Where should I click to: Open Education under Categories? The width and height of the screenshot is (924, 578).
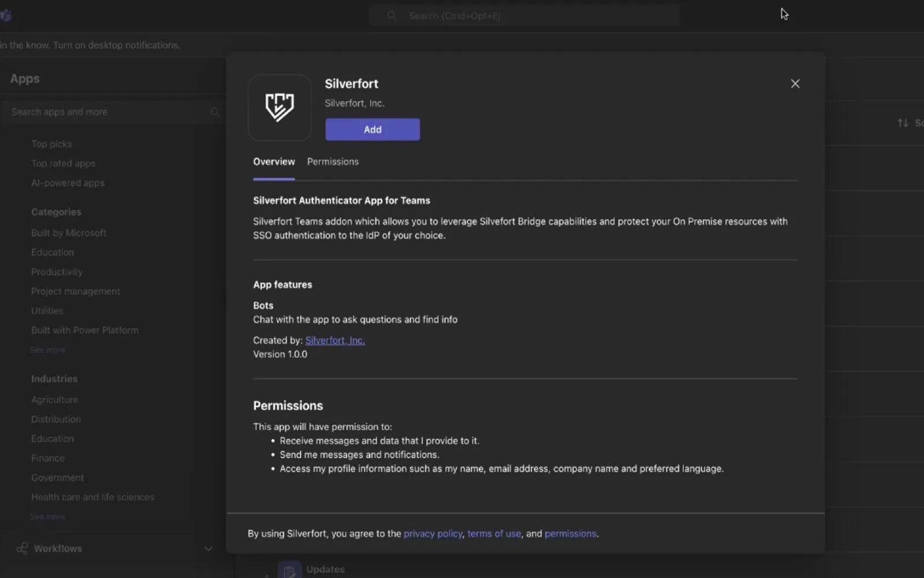coord(53,253)
